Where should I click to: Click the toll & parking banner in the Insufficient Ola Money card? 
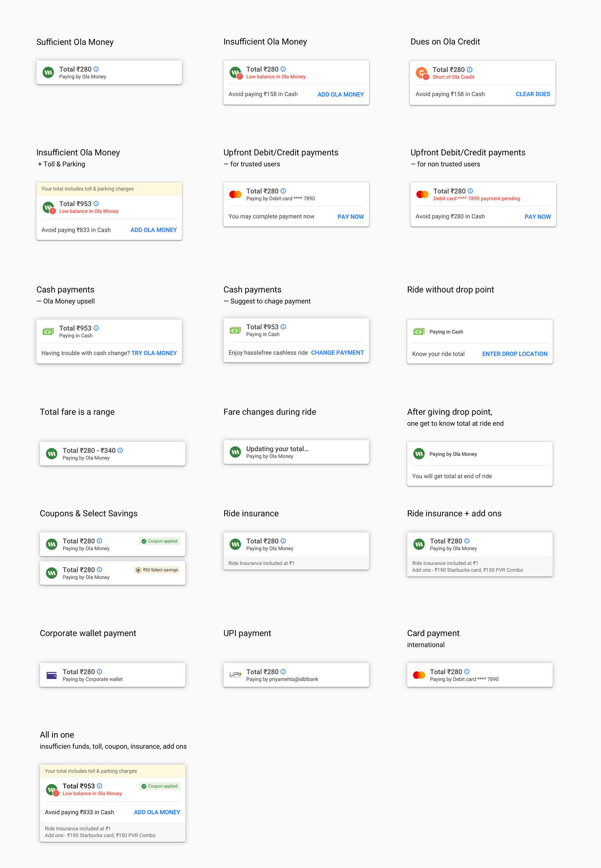tap(109, 189)
